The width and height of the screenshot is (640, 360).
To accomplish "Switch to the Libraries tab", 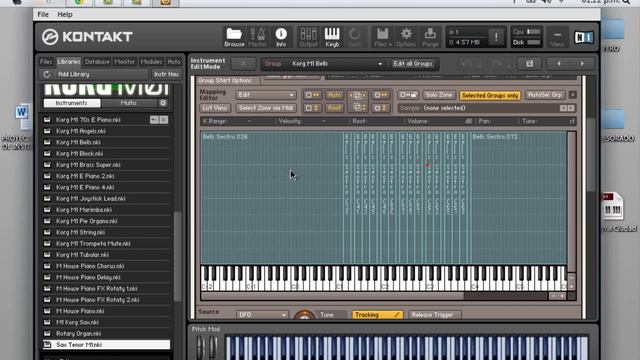I will [69, 62].
